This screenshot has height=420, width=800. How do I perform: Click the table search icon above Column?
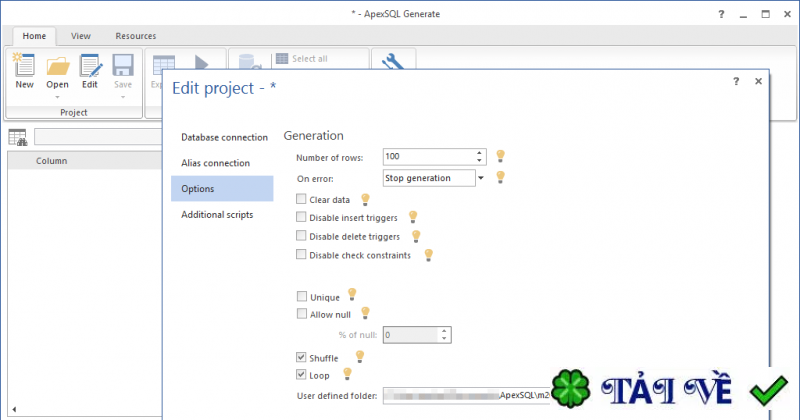[17, 138]
